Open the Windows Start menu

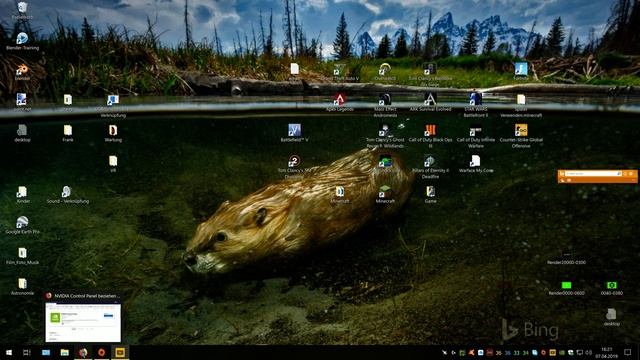pyautogui.click(x=9, y=352)
